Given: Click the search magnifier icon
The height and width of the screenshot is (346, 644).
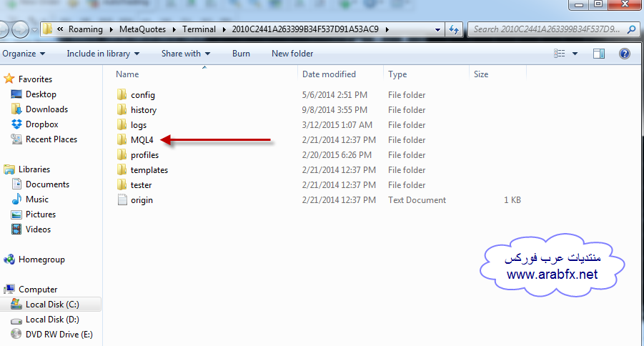Looking at the screenshot, I should point(632,29).
